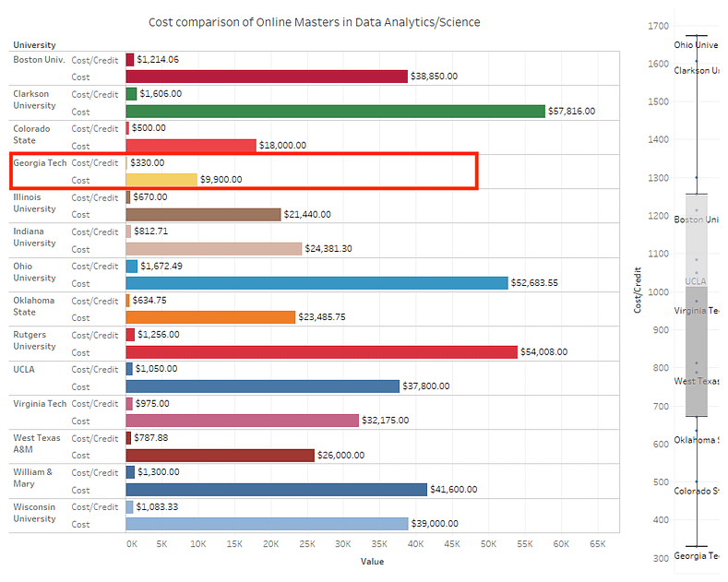Screen dimensions: 728x582
Task: Click the Georgia Tech $330.00 label
Action: 148,163
